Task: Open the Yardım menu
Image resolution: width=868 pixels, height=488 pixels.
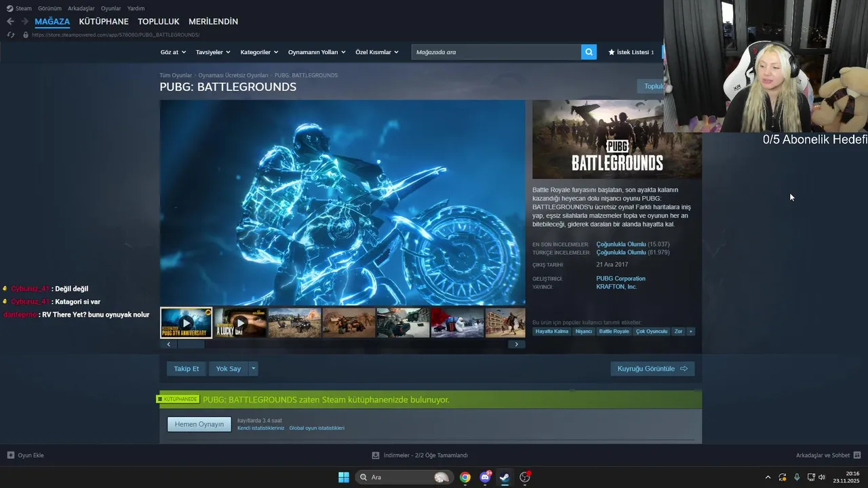Action: (x=136, y=9)
